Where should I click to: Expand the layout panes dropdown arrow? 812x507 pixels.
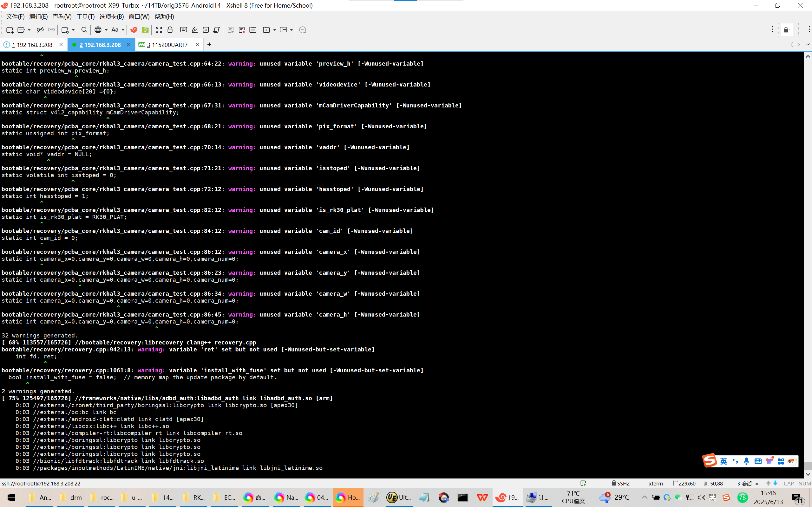click(291, 30)
